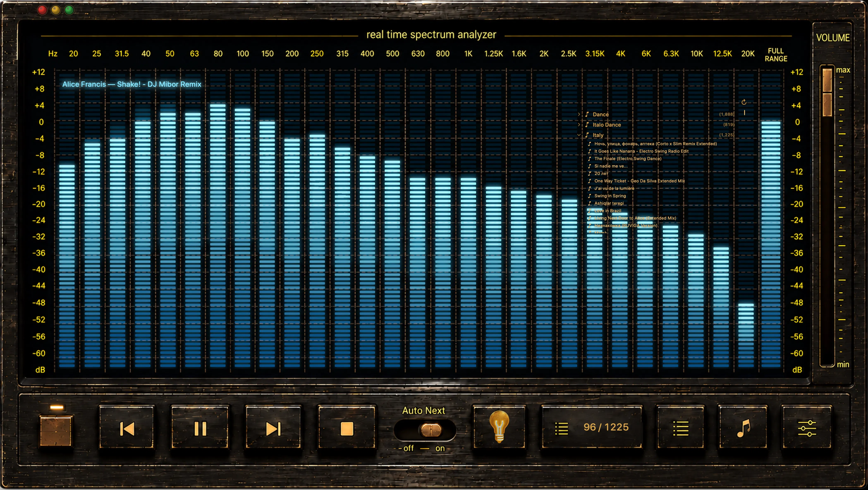Play 'It Goes Like Nanana - Electro Swing Radio Edit'
Screen dimensions: 868x490
[641, 151]
